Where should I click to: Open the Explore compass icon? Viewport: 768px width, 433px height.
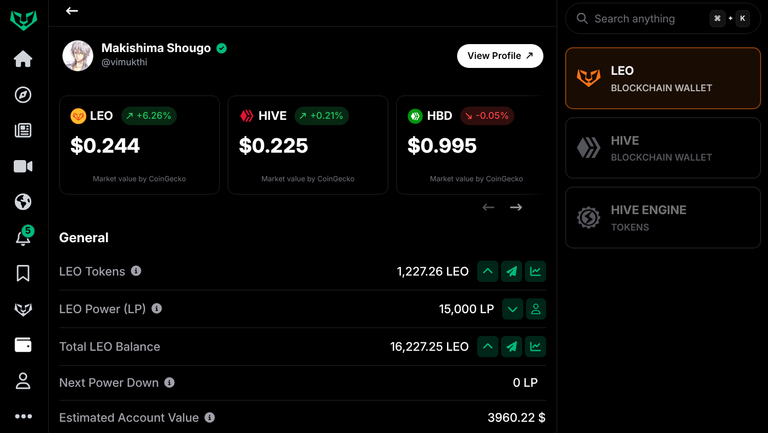point(23,95)
